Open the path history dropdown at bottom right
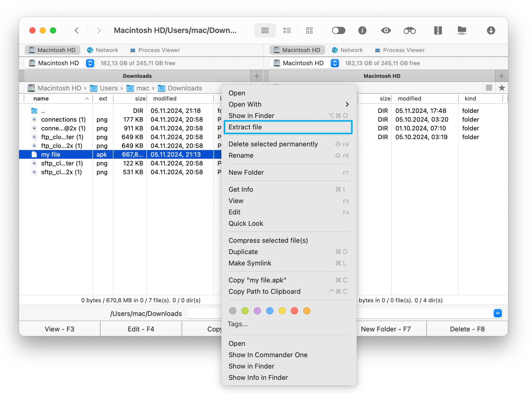 [x=498, y=313]
